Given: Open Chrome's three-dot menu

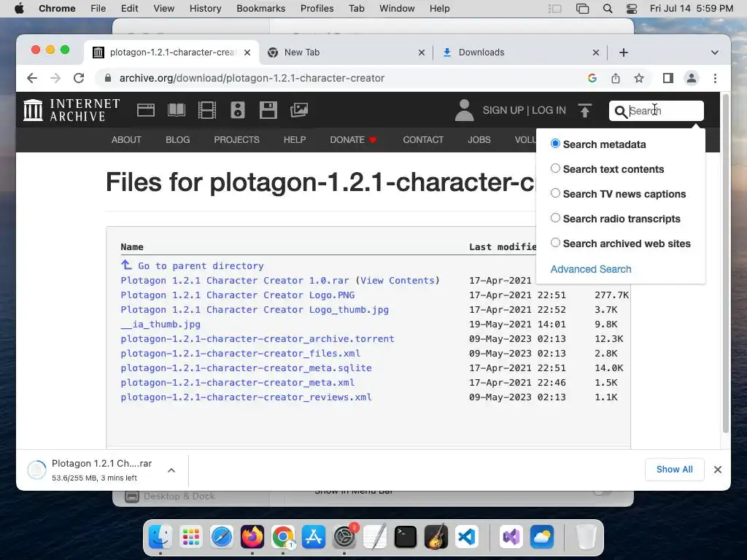Looking at the screenshot, I should pyautogui.click(x=715, y=78).
